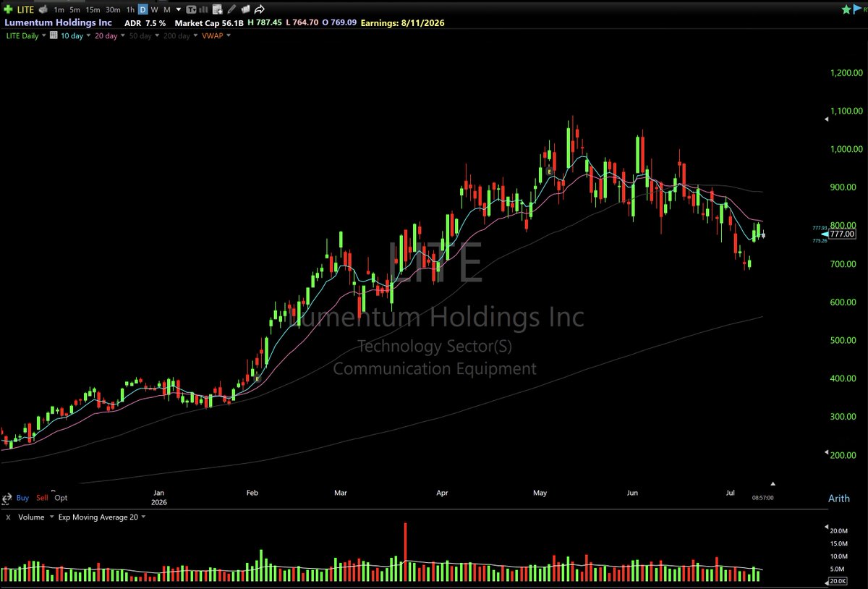
Task: Open the notes calendar icon
Action: pos(218,9)
